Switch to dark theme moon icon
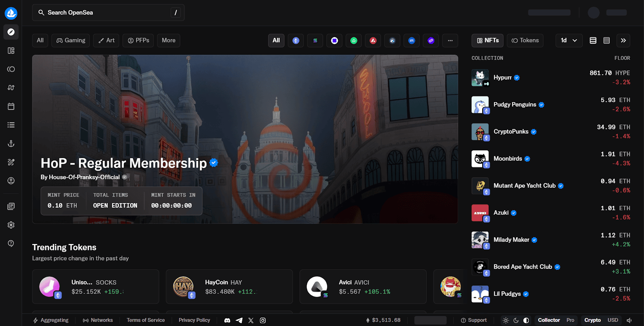644x326 pixels. point(516,320)
